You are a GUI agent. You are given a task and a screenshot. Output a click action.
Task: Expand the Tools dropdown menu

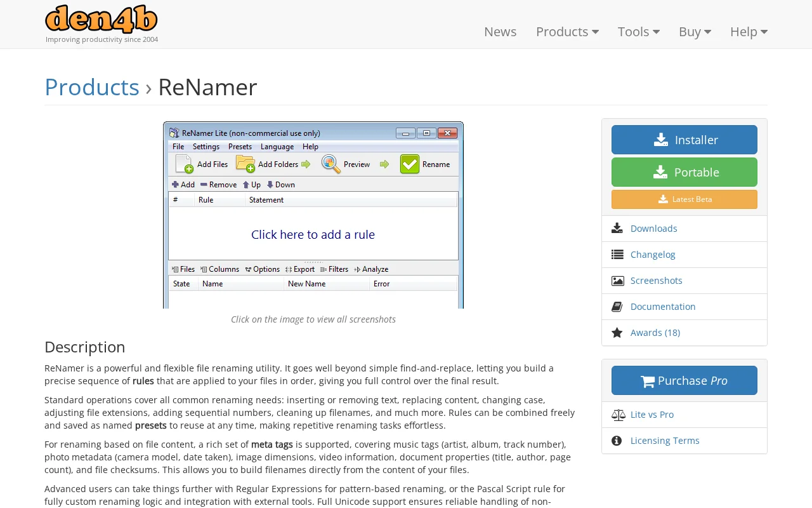639,32
